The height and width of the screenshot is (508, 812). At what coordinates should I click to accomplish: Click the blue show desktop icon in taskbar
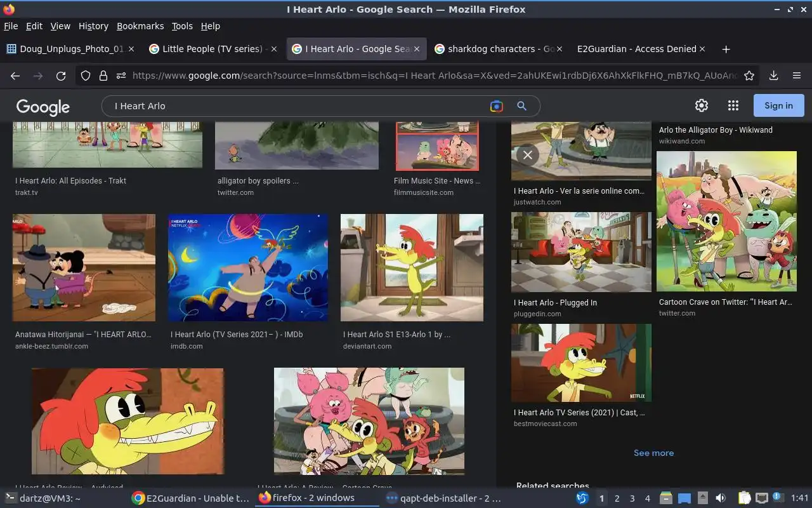[x=684, y=498]
